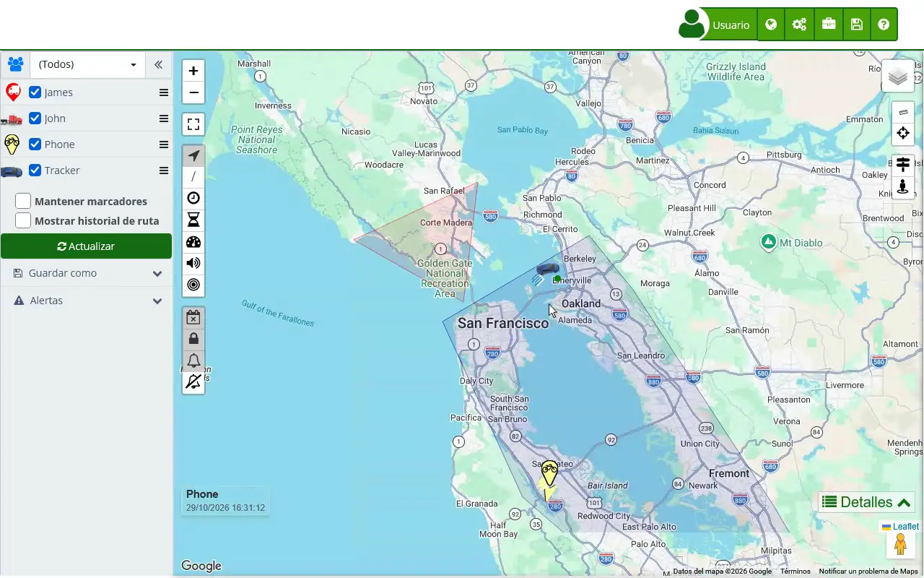Screen dimensions: 924x578
Task: Uncheck the Phone device checkbox
Action: pos(35,144)
